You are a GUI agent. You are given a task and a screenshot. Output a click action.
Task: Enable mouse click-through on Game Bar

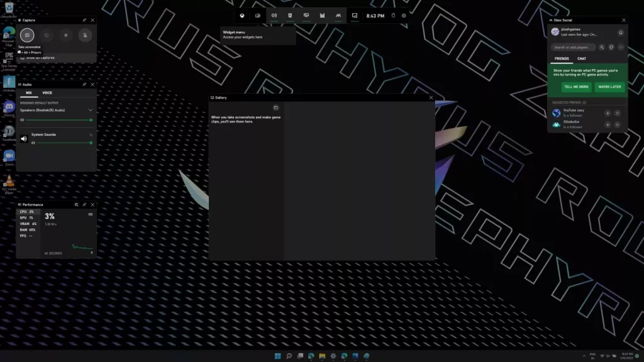tap(393, 16)
